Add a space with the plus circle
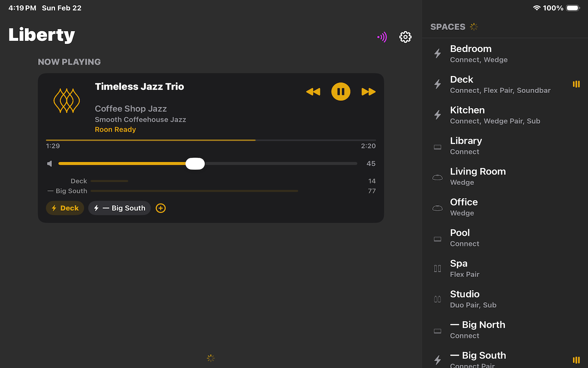 click(x=160, y=208)
